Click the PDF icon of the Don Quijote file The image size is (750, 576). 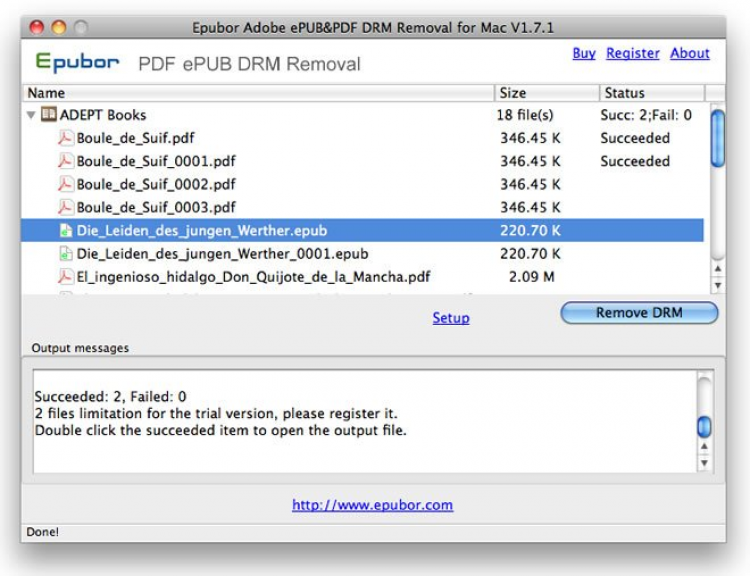tap(66, 276)
